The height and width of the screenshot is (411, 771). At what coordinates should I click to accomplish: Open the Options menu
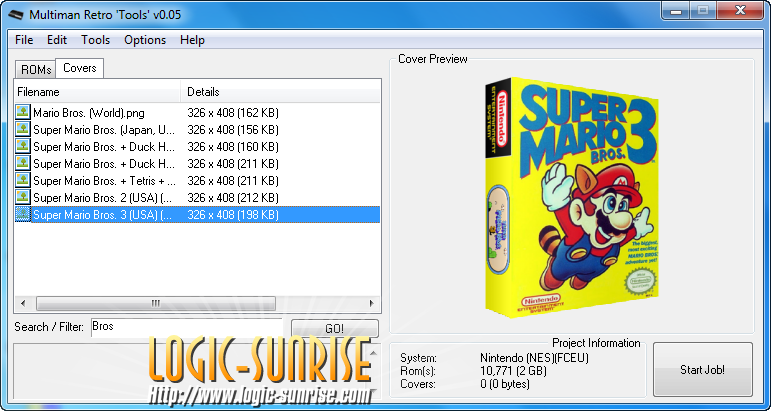coord(145,40)
